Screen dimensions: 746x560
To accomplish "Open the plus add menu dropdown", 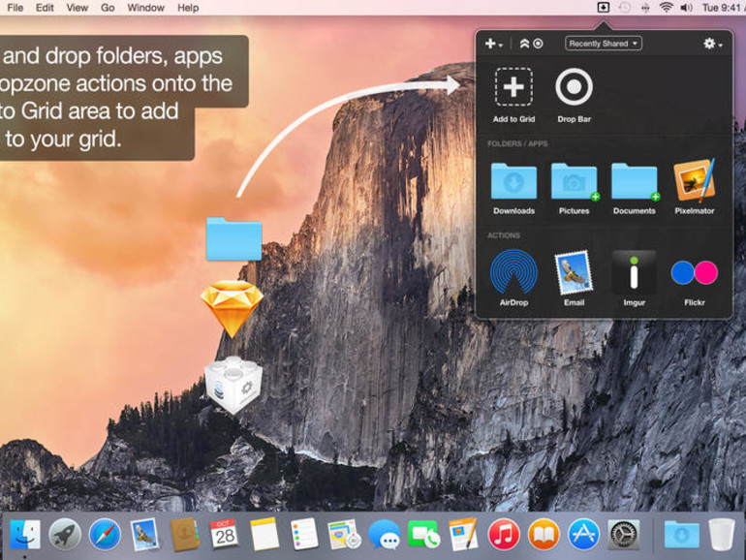I will [x=493, y=44].
